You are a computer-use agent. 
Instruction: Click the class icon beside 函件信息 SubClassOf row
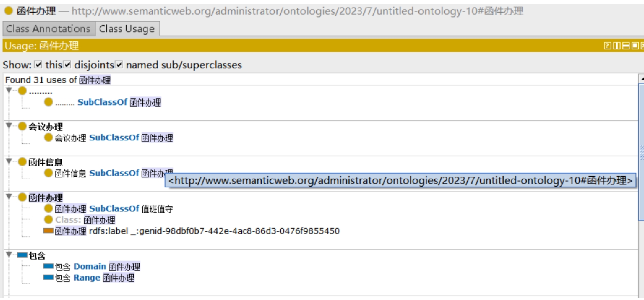(x=48, y=173)
